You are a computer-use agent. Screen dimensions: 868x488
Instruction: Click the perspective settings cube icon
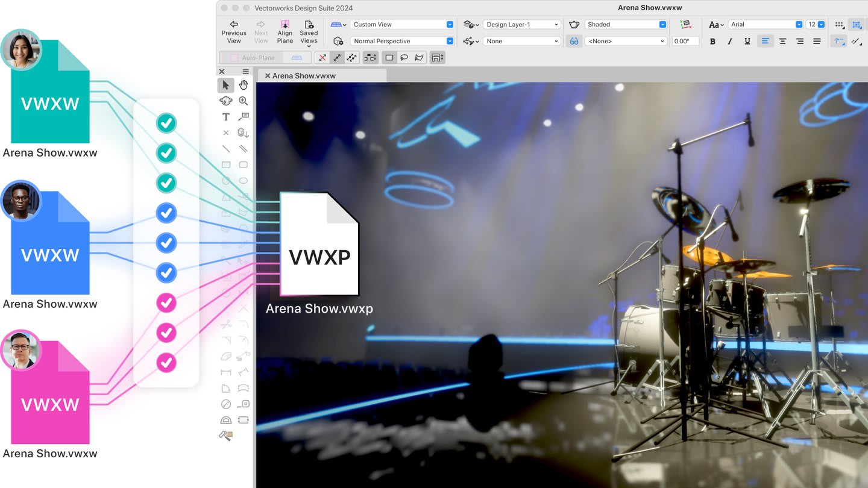339,41
